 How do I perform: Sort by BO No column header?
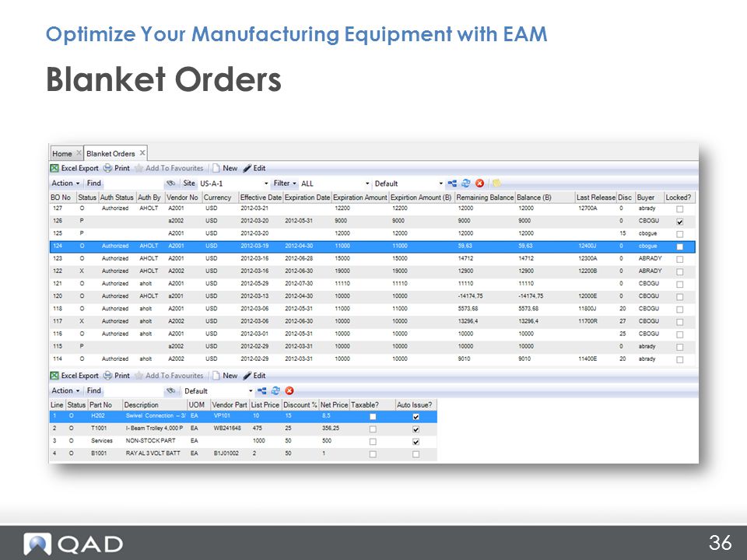click(x=62, y=197)
